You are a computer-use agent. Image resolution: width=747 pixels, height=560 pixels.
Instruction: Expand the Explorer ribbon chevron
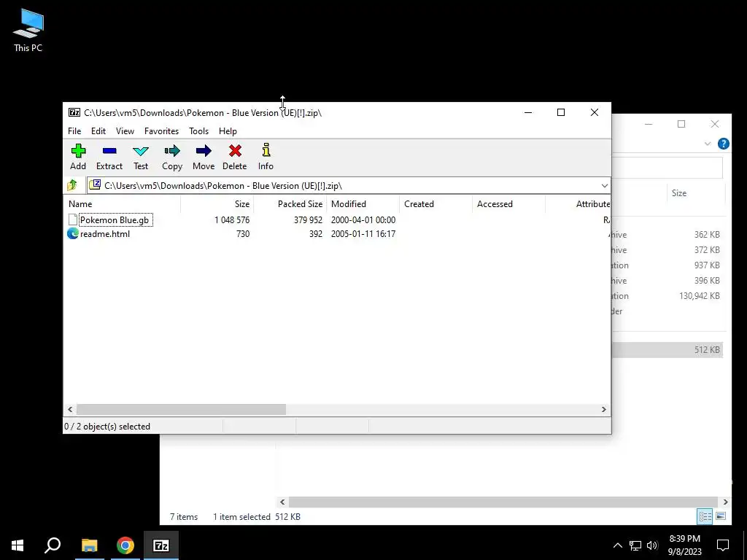tap(708, 144)
